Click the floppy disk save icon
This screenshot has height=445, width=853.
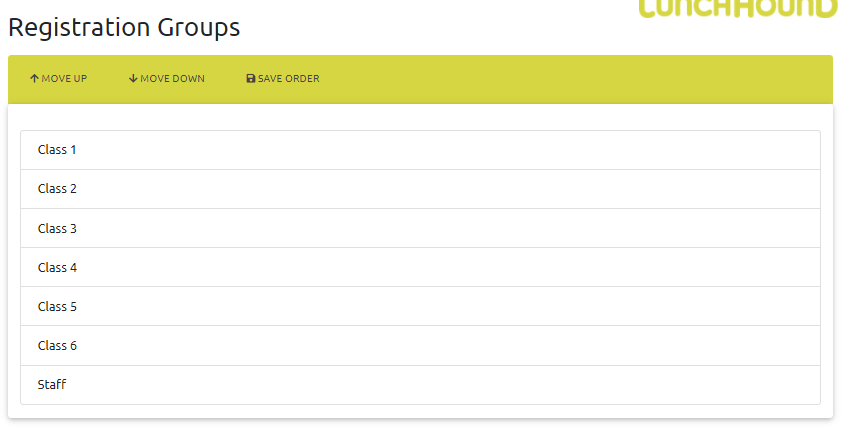[251, 79]
